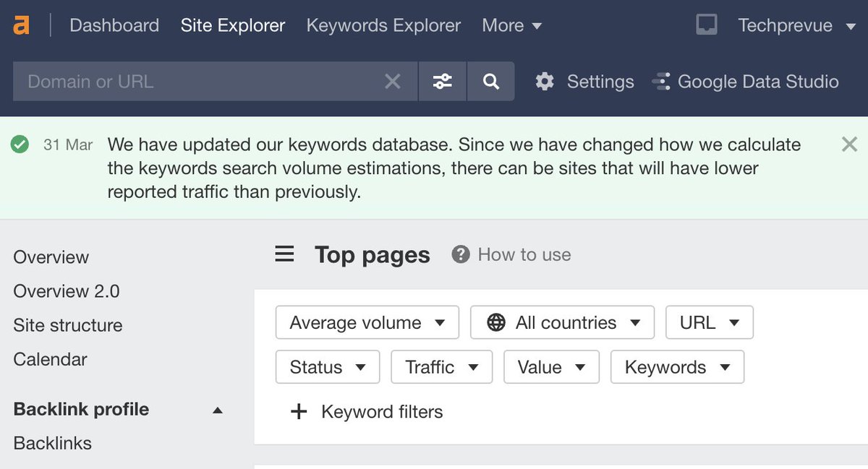Open All countries dropdown

tap(562, 322)
